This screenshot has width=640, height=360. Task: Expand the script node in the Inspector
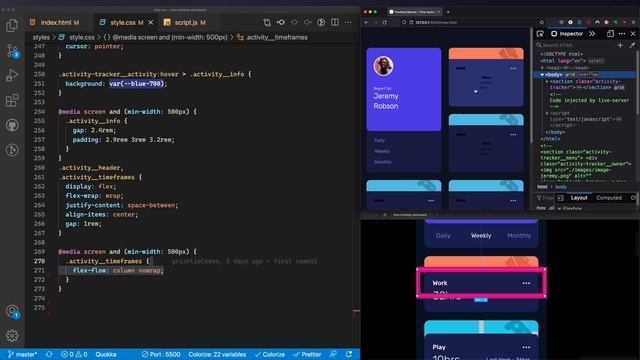[547, 113]
